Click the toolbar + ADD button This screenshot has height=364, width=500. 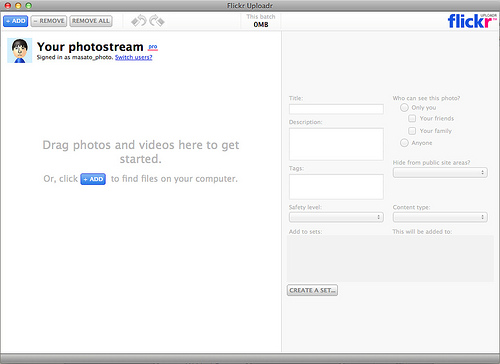tap(16, 21)
